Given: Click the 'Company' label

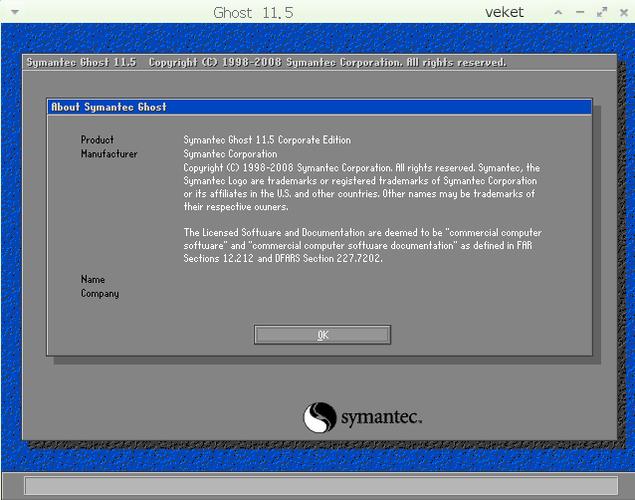Looking at the screenshot, I should coord(100,294).
